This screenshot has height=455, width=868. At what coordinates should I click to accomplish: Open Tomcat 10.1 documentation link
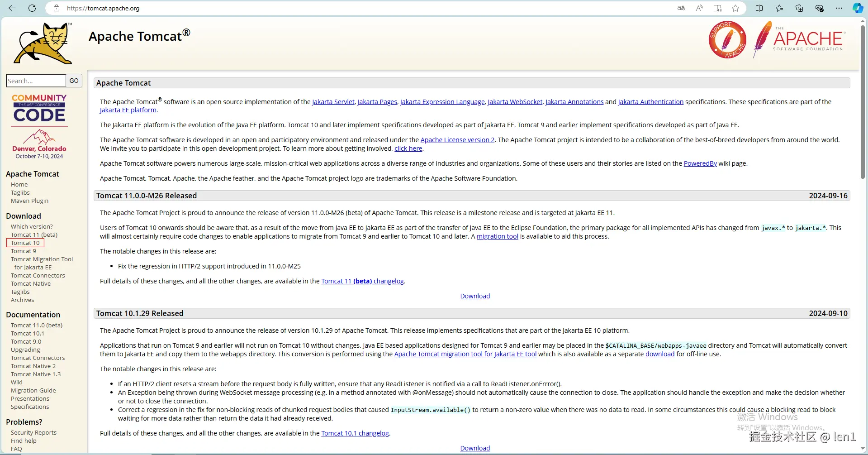28,333
